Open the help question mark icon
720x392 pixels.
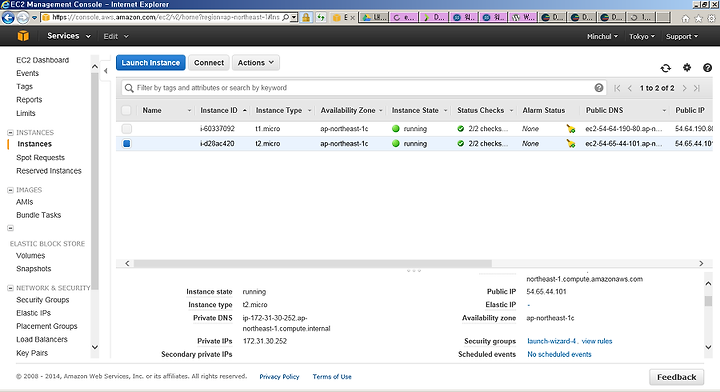tap(707, 67)
